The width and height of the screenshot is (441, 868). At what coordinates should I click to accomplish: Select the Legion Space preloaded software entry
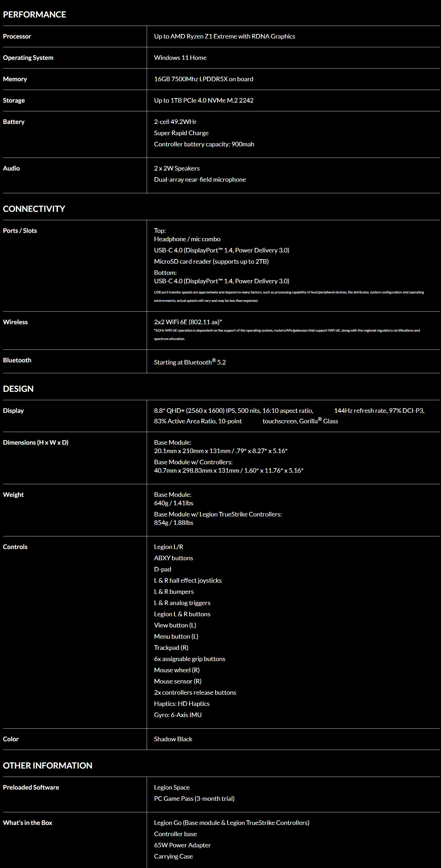pos(172,787)
